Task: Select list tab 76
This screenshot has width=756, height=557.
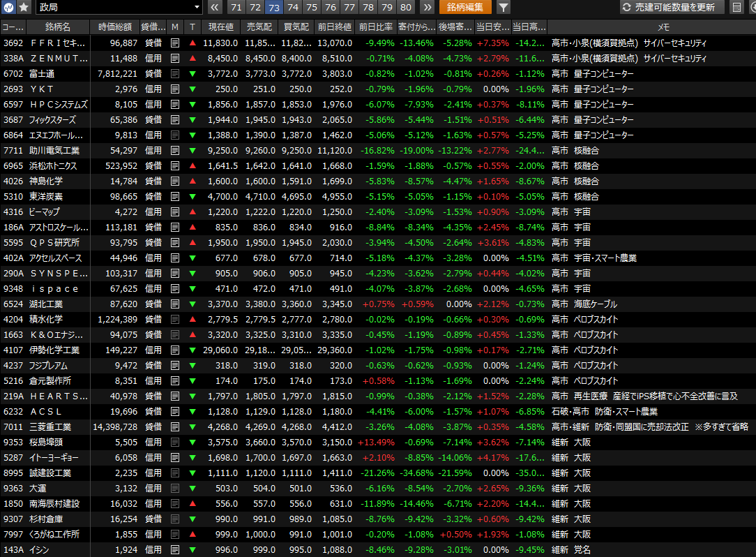Action: (330, 7)
